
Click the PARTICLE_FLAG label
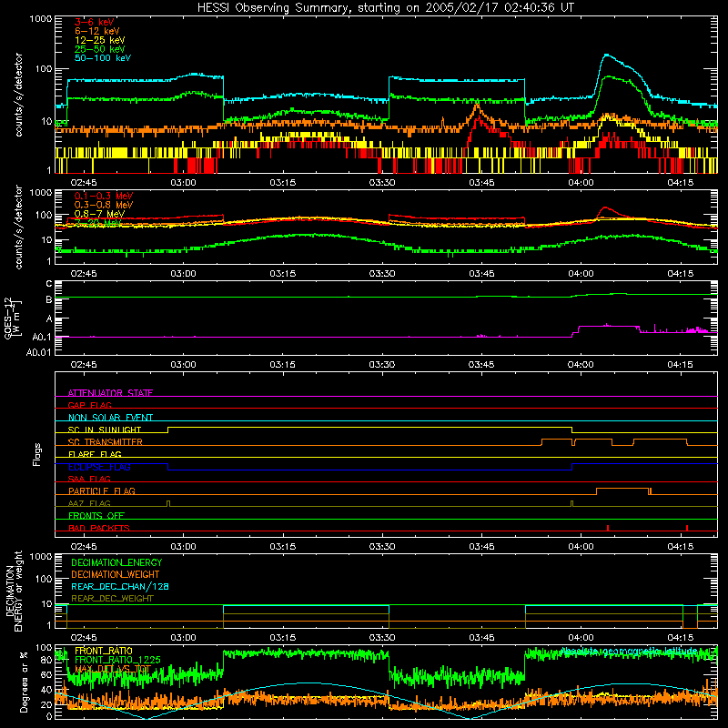click(x=102, y=490)
